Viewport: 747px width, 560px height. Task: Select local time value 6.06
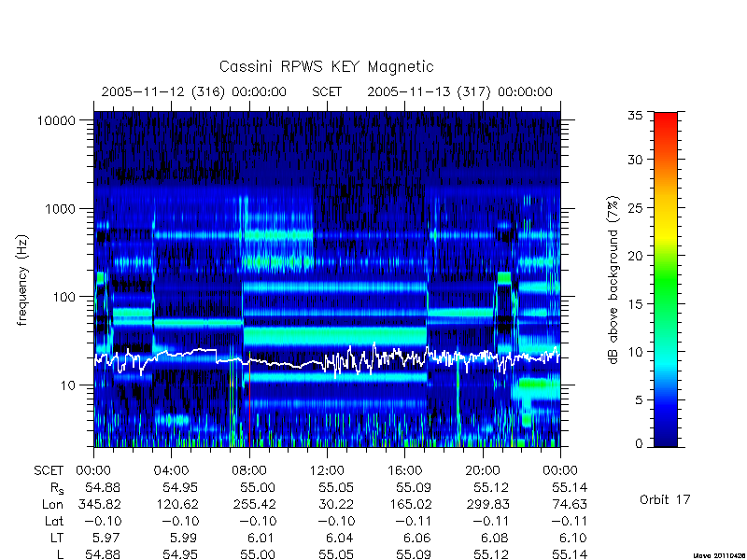pos(416,538)
